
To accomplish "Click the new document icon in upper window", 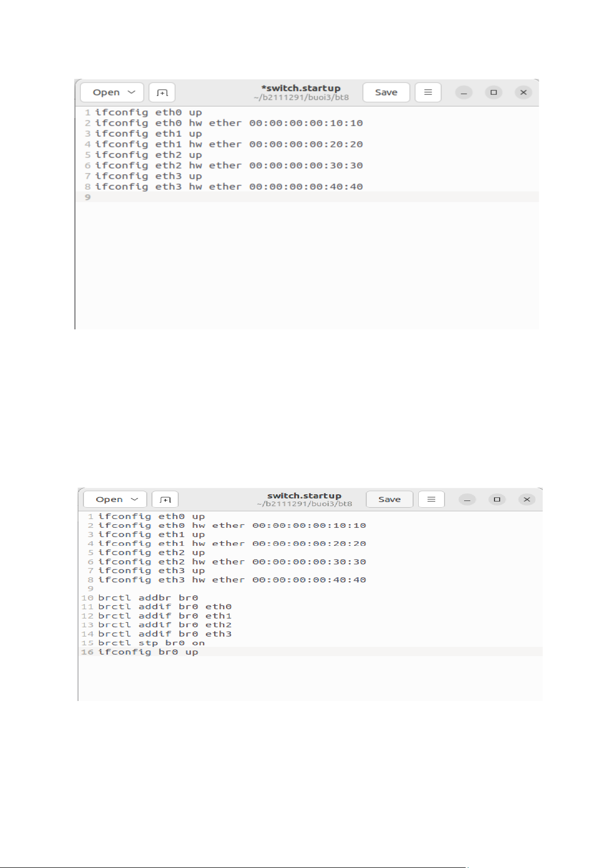I will point(162,92).
